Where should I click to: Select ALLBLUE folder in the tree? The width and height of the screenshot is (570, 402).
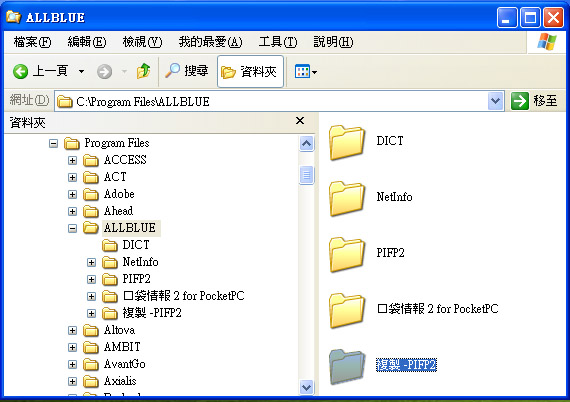130,228
